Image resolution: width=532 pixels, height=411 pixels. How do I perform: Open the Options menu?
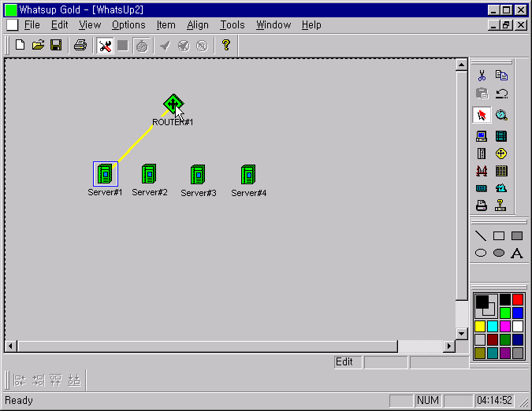click(x=128, y=25)
